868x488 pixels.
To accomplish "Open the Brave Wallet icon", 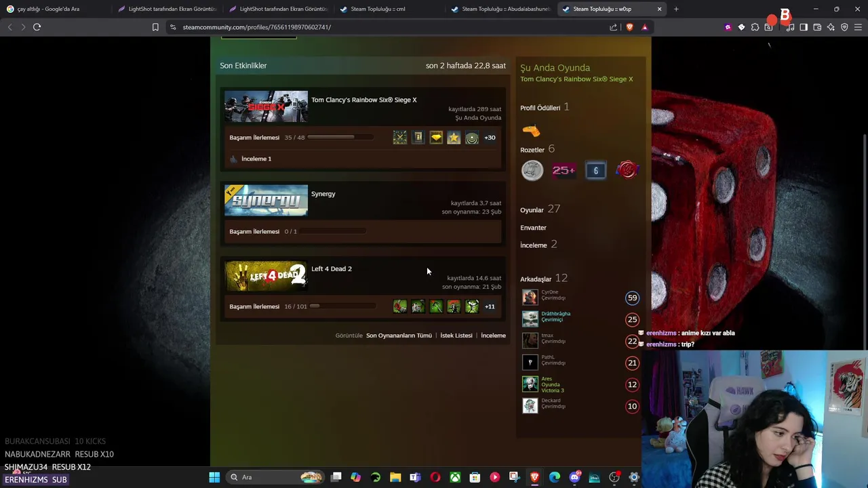I will 817,27.
